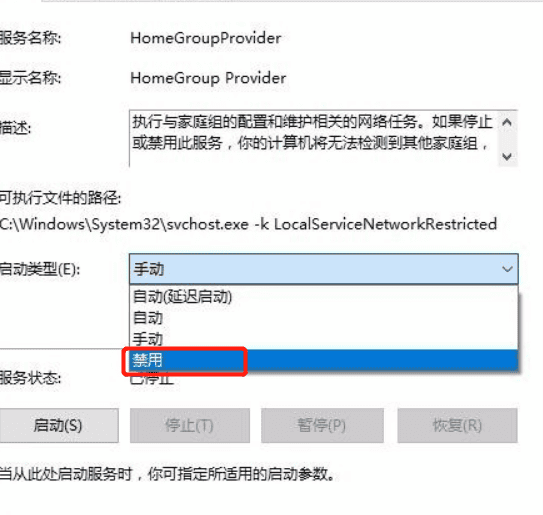Click the 启动(S) button
The height and width of the screenshot is (515, 543).
click(58, 425)
